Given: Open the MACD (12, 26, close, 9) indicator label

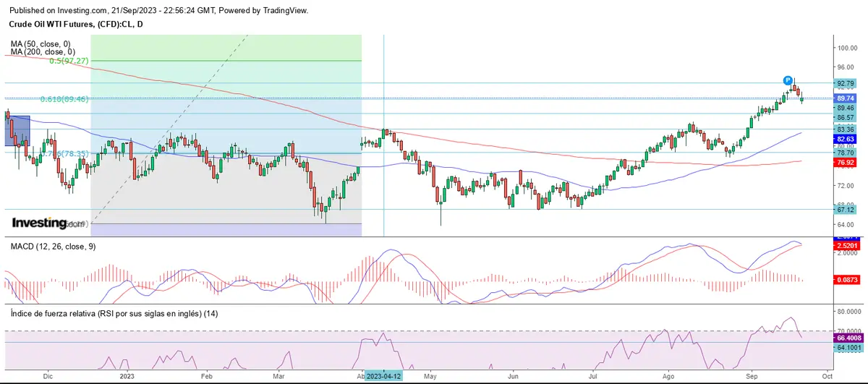Looking at the screenshot, I should pos(53,247).
